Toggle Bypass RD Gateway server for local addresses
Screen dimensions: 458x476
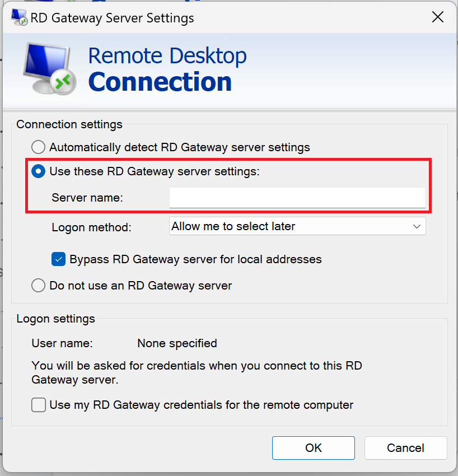[x=58, y=259]
